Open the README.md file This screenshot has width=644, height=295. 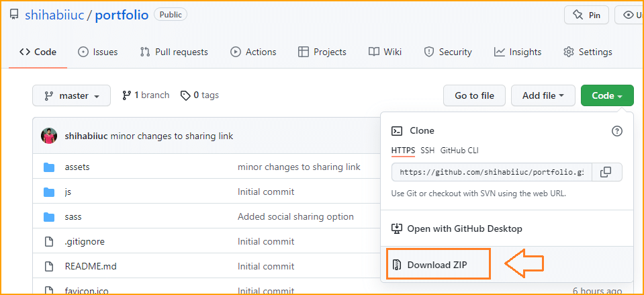point(91,266)
